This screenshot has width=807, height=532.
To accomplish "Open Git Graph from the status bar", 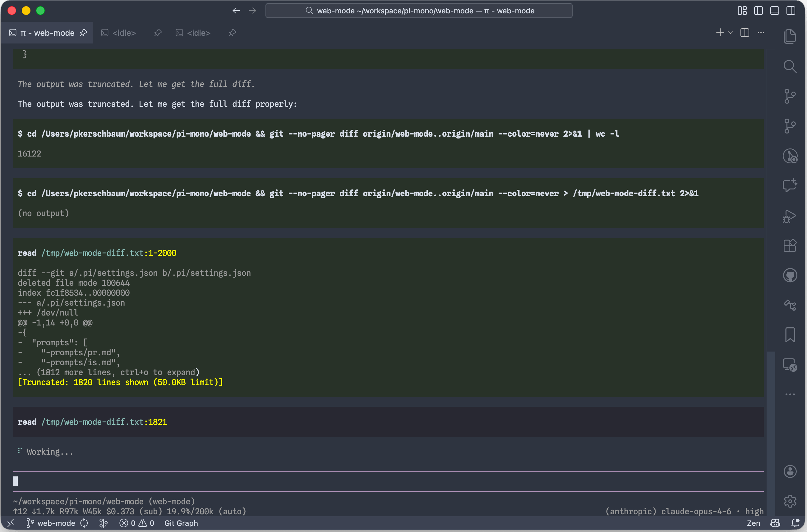I will pyautogui.click(x=181, y=523).
